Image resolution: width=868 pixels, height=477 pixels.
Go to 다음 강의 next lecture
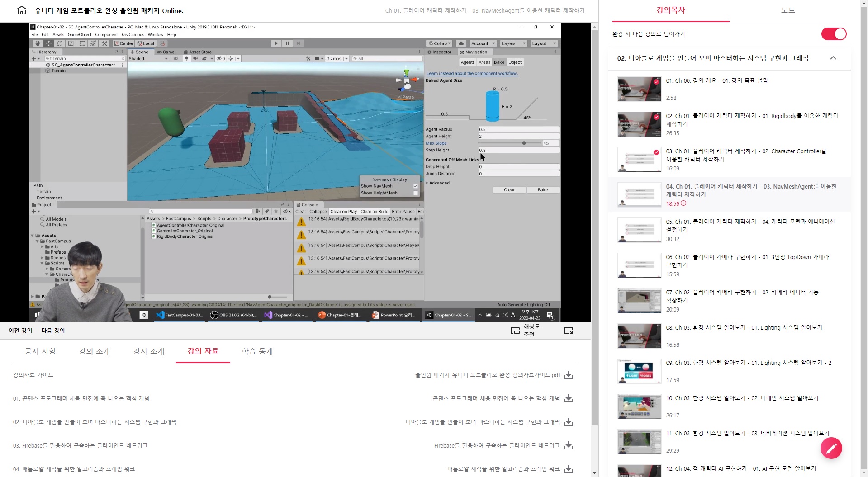click(x=53, y=331)
